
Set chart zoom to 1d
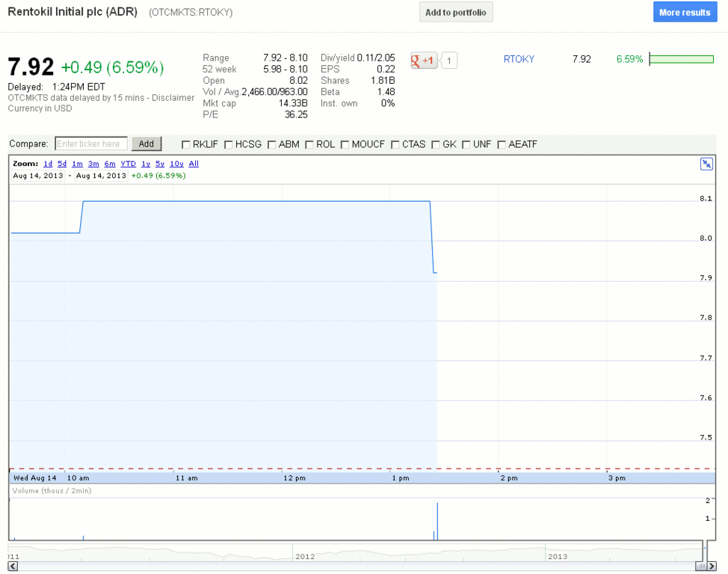48,164
